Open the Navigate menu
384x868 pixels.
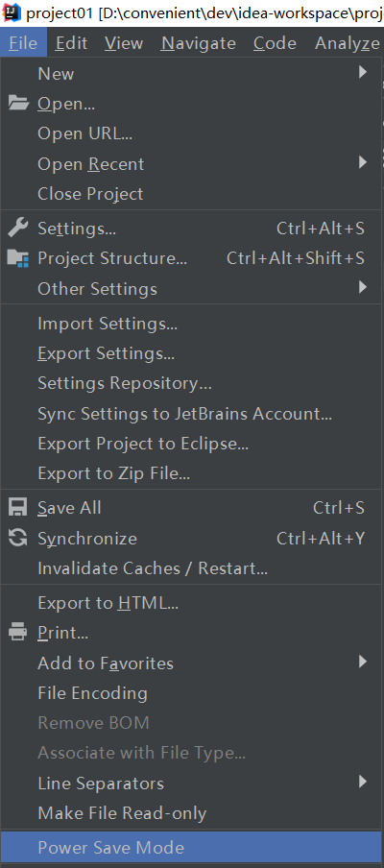(x=199, y=42)
